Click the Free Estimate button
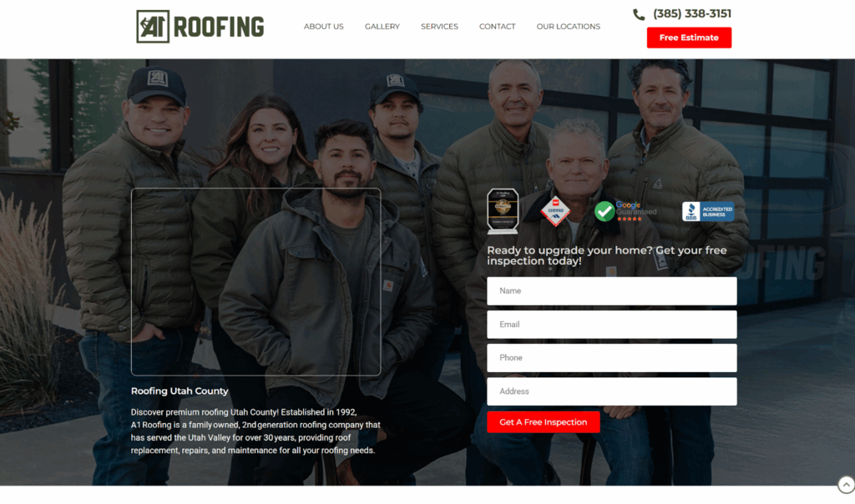 pyautogui.click(x=689, y=38)
